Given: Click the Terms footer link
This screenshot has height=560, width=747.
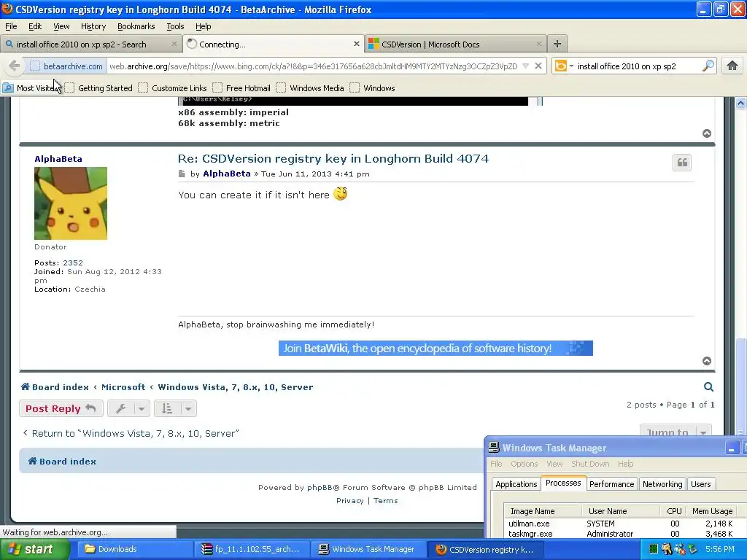Looking at the screenshot, I should click(x=385, y=500).
